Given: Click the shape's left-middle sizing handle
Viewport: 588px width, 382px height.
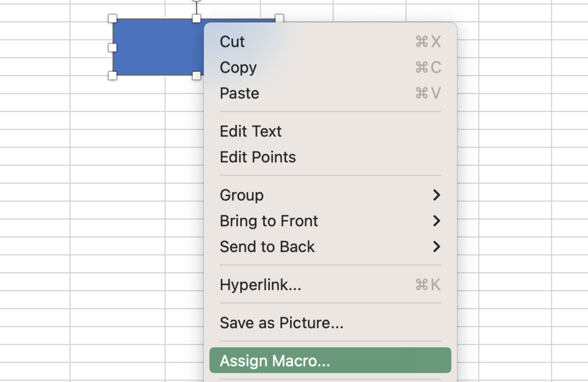Looking at the screenshot, I should coord(113,48).
